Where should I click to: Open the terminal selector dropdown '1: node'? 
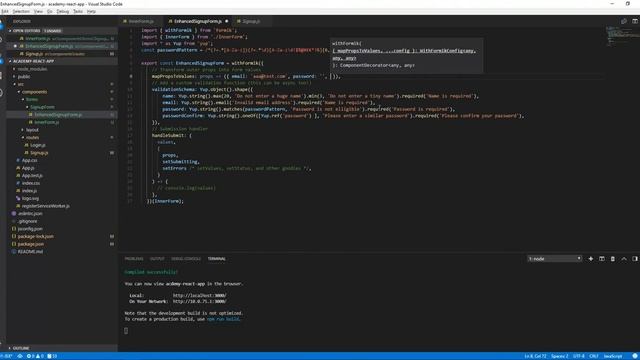tap(554, 259)
